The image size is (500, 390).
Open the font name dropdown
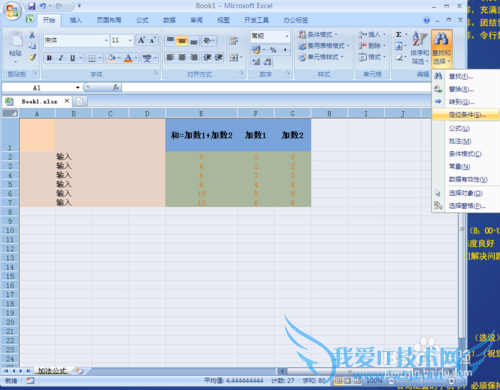click(106, 40)
